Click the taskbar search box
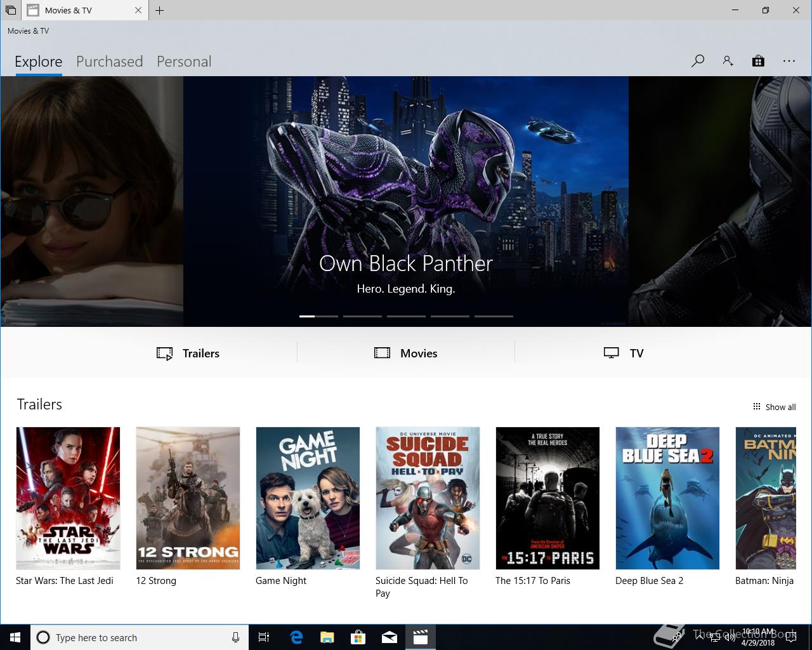The image size is (812, 650). point(139,637)
